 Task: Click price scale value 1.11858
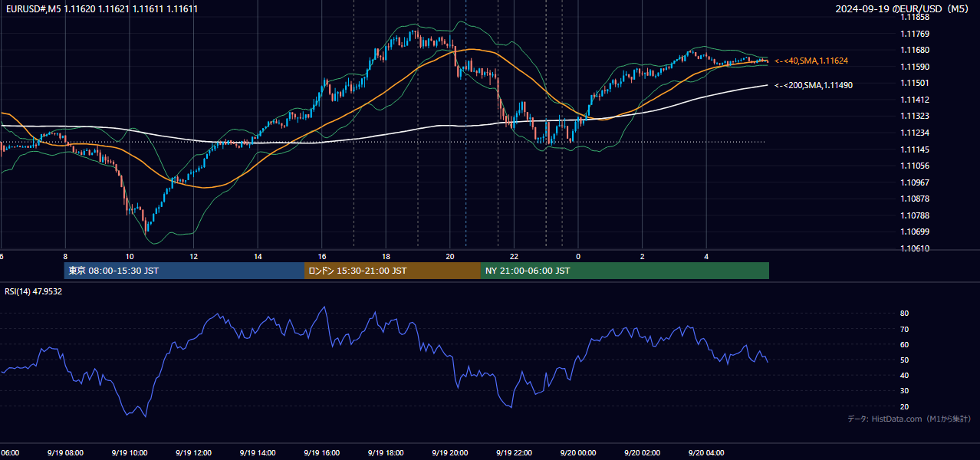tap(915, 17)
